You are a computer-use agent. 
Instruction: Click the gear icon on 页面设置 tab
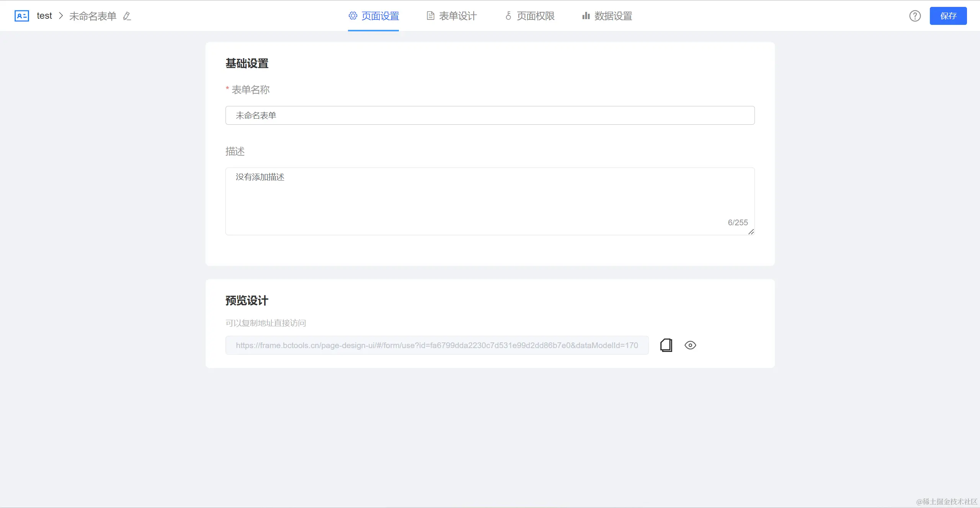click(353, 16)
